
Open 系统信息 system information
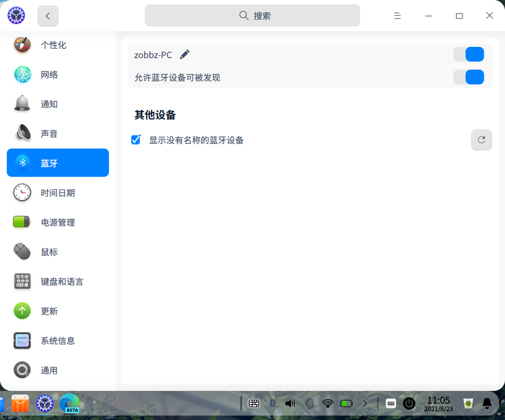pos(58,341)
